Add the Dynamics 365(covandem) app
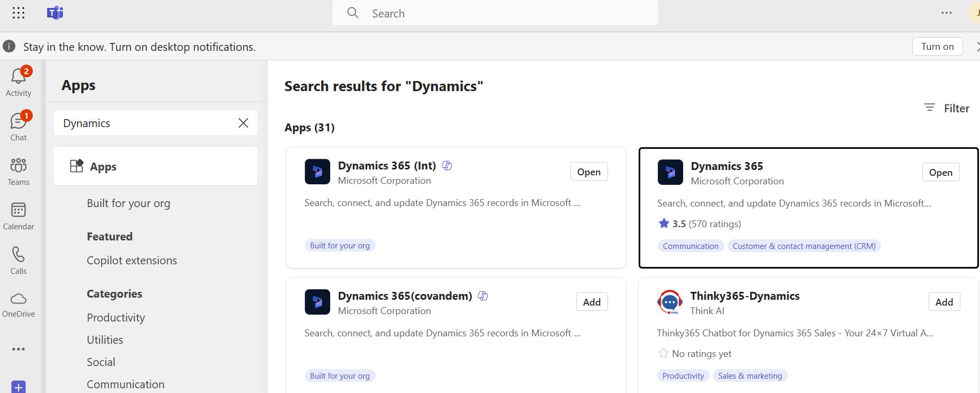 coord(592,302)
